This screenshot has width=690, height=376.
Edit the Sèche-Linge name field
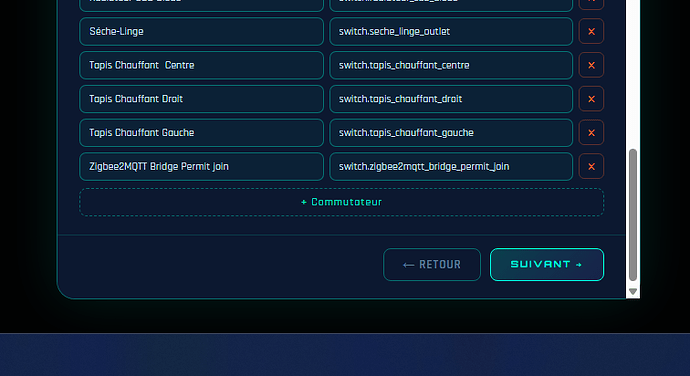coord(202,31)
